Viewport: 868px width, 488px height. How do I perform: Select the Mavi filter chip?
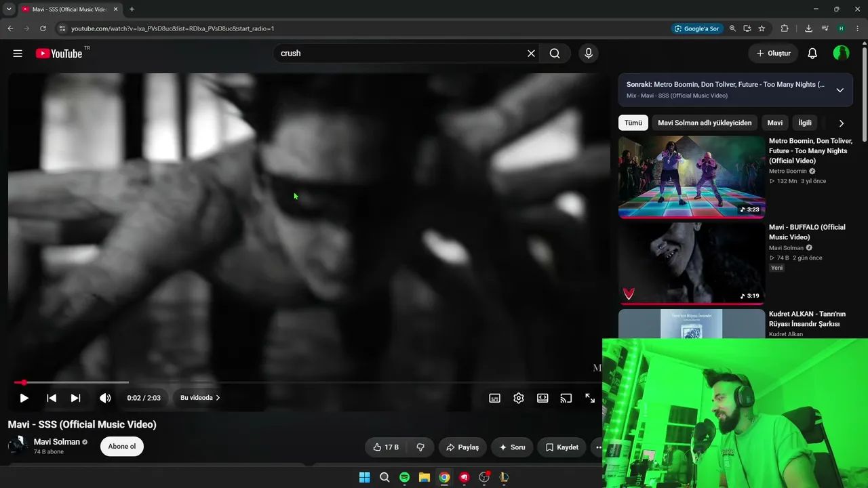point(775,123)
